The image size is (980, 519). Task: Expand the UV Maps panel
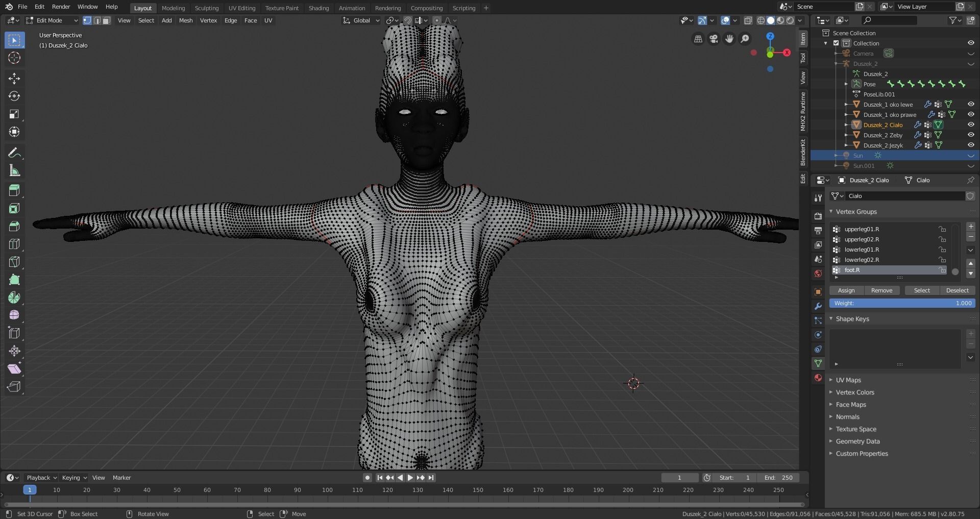coord(831,380)
